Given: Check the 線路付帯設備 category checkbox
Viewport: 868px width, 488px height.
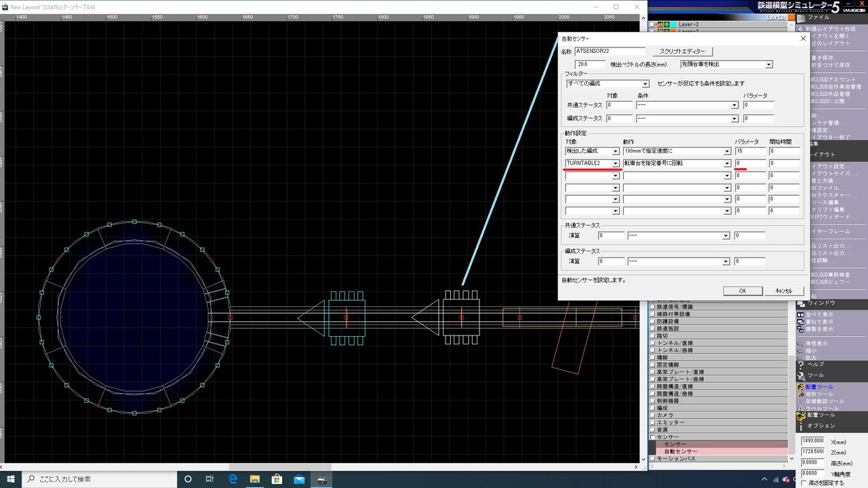Looking at the screenshot, I should pos(653,314).
